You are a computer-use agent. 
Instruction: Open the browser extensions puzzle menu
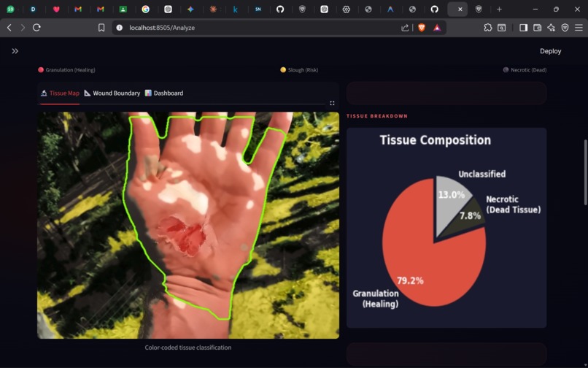[487, 28]
